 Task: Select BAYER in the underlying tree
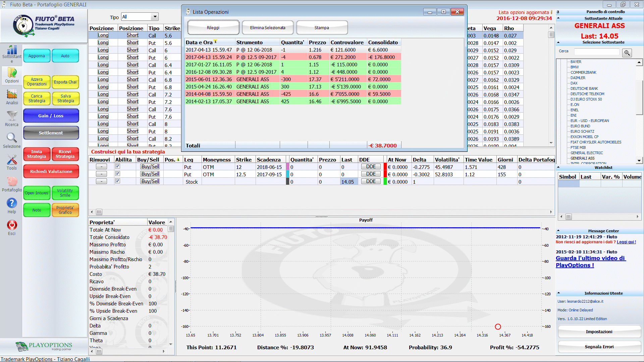[x=576, y=62]
